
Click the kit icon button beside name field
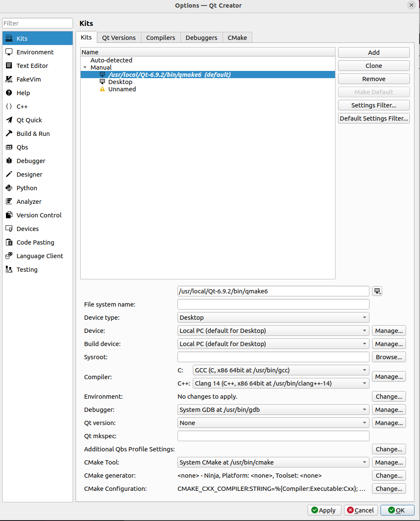[x=377, y=291]
